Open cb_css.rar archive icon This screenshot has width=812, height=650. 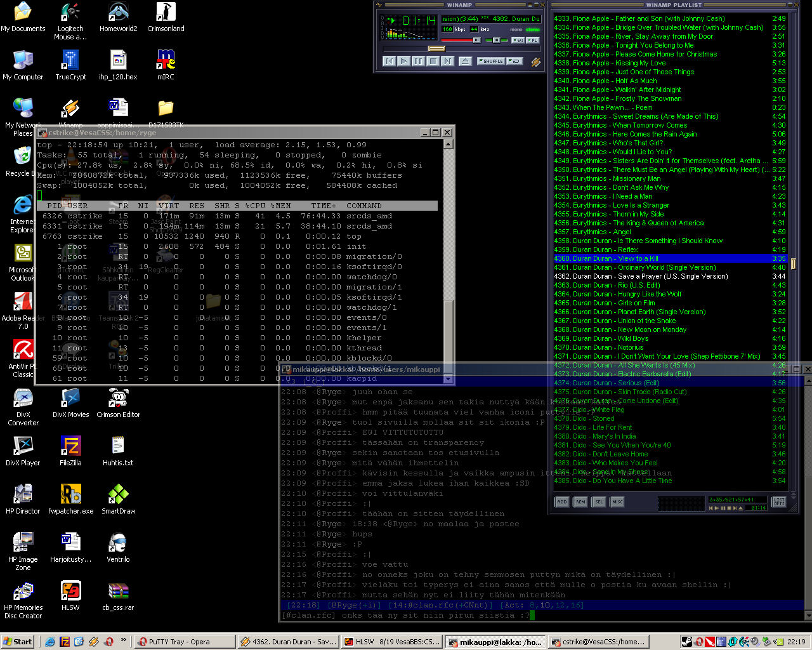click(x=118, y=596)
